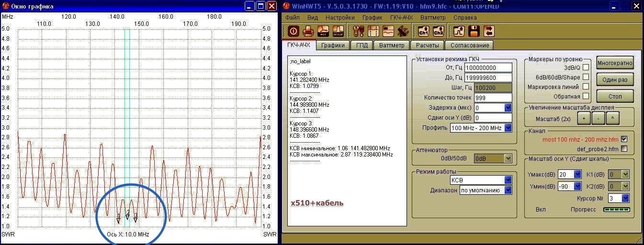Screen dimensions: 644x245
Task: Toggle the Маркировка линий checkbox
Action: coord(586,87)
